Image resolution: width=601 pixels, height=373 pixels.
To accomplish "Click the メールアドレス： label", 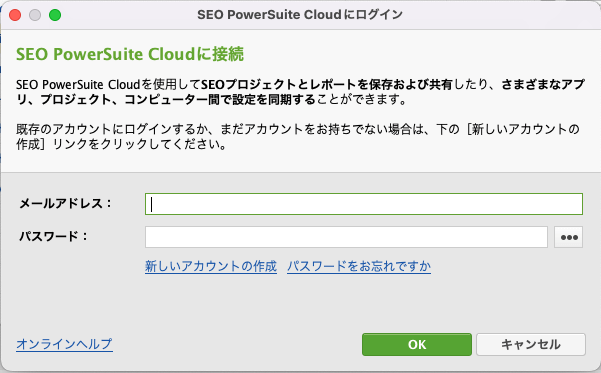I will click(65, 203).
